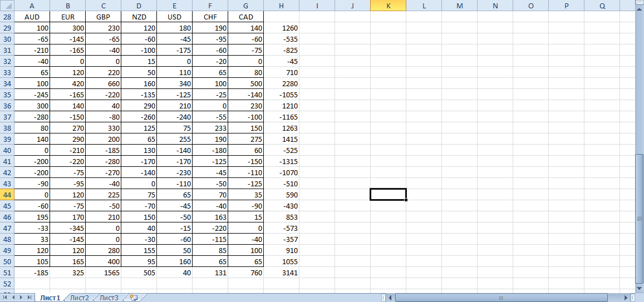
Task: Select cell with value 660
Action: click(x=104, y=84)
